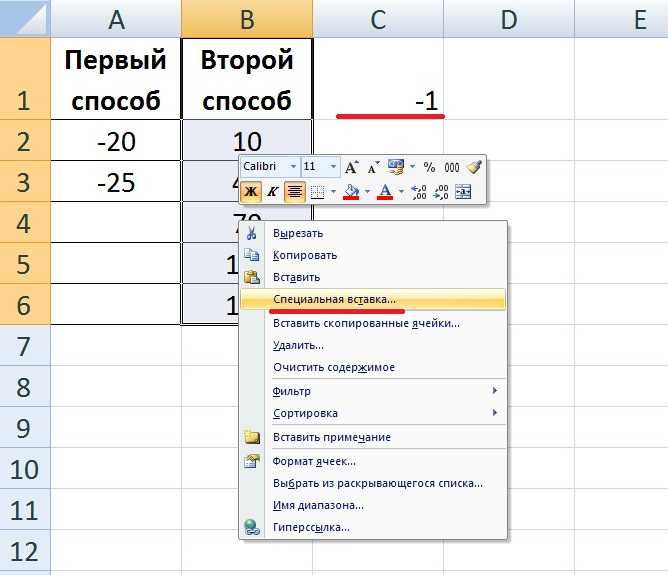Select Имя диапазона... entry

click(x=373, y=505)
